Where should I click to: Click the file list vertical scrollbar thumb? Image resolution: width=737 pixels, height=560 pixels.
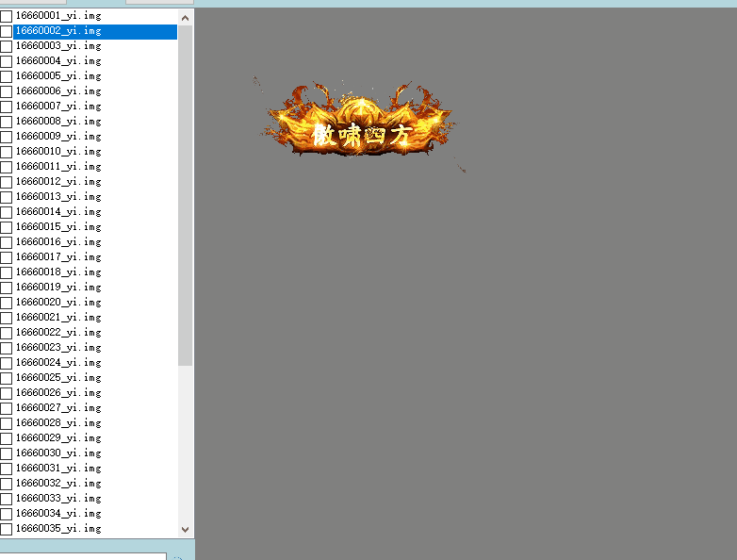[185, 195]
